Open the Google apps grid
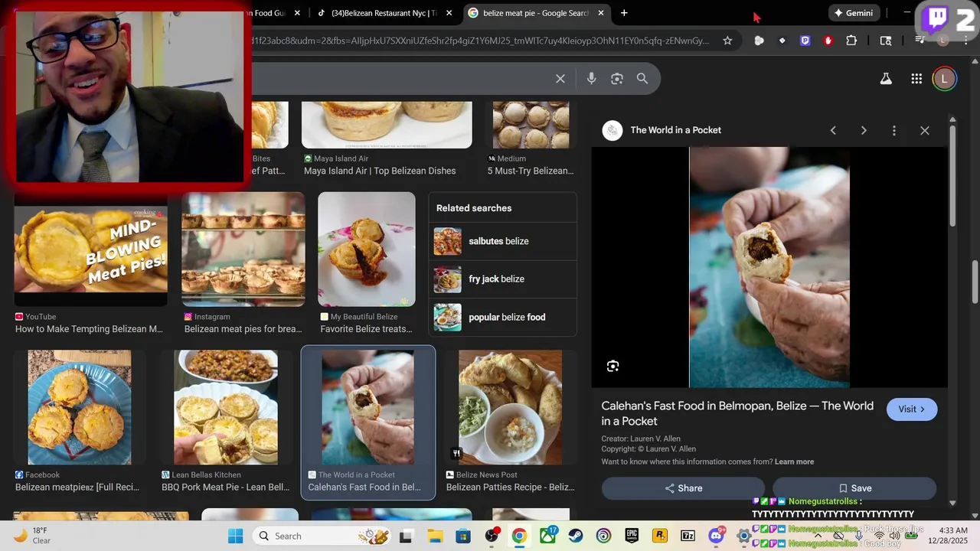The height and width of the screenshot is (551, 980). (916, 79)
